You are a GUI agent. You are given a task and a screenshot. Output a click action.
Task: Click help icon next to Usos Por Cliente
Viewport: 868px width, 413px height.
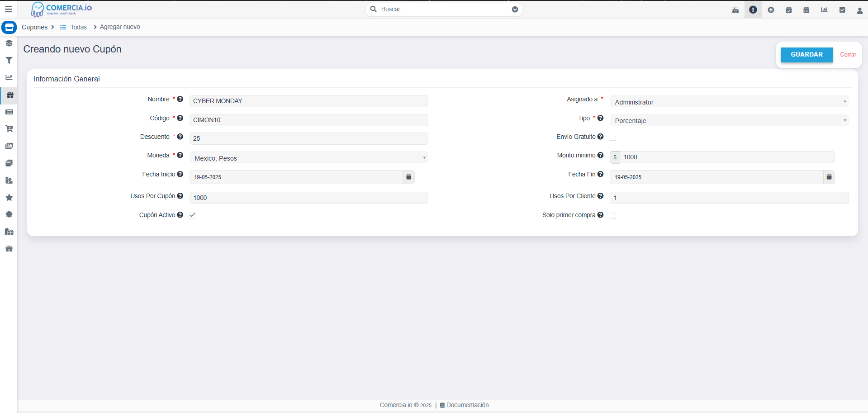pyautogui.click(x=600, y=196)
